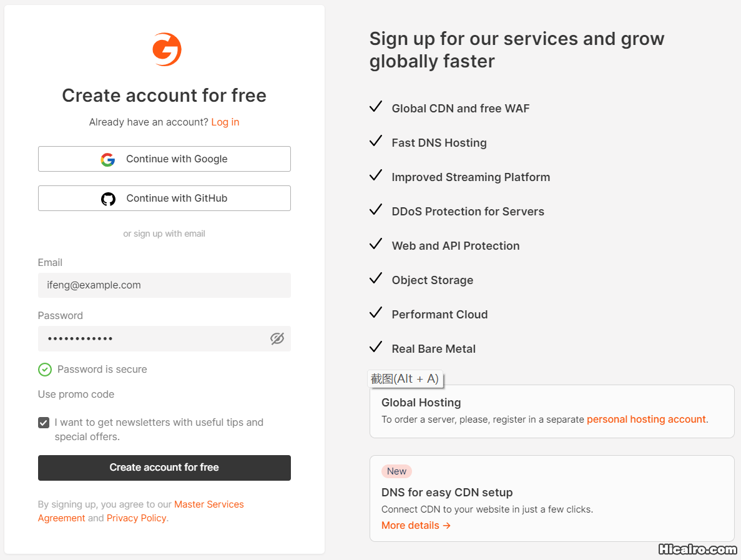Open the Privacy Policy link
This screenshot has width=741, height=560.
(137, 518)
